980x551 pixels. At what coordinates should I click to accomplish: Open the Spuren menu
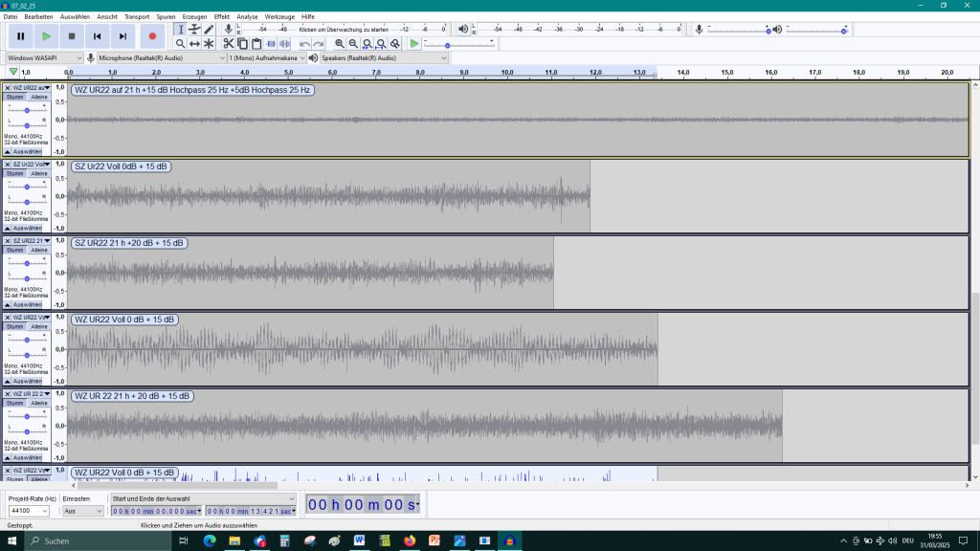pyautogui.click(x=167, y=16)
